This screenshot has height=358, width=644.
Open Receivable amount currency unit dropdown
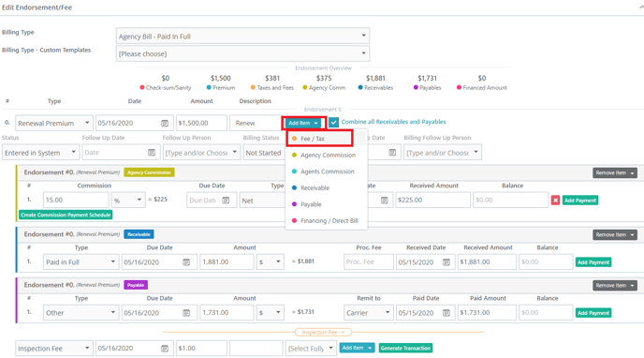(270, 262)
